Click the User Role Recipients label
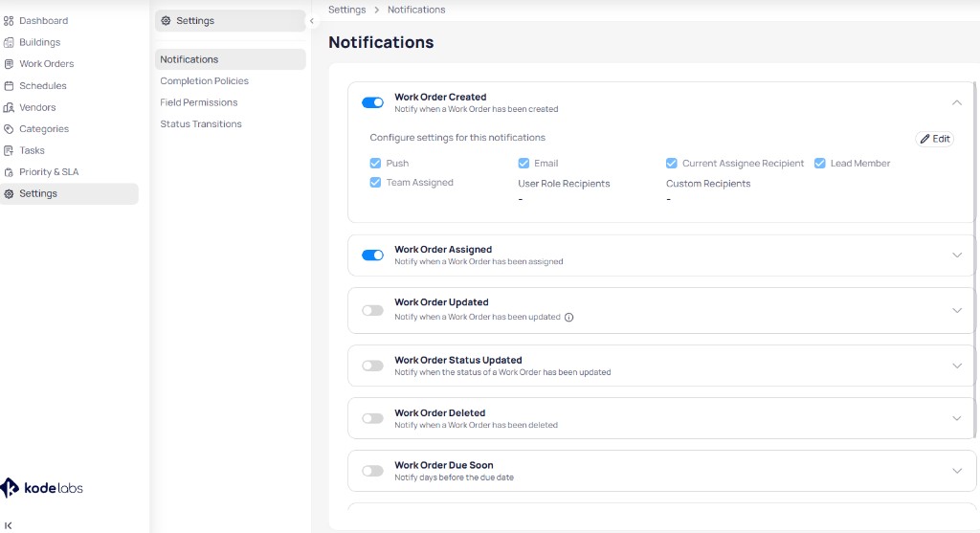The width and height of the screenshot is (980, 533). coord(564,184)
